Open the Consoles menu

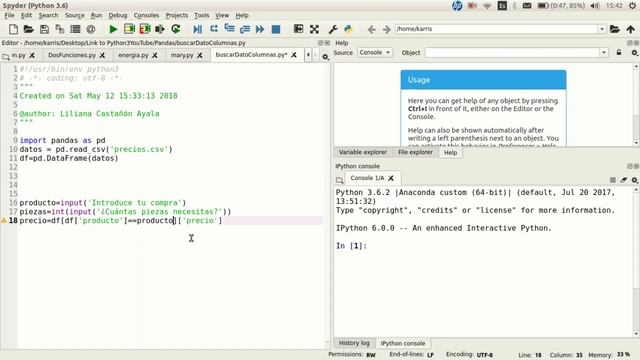coord(146,15)
